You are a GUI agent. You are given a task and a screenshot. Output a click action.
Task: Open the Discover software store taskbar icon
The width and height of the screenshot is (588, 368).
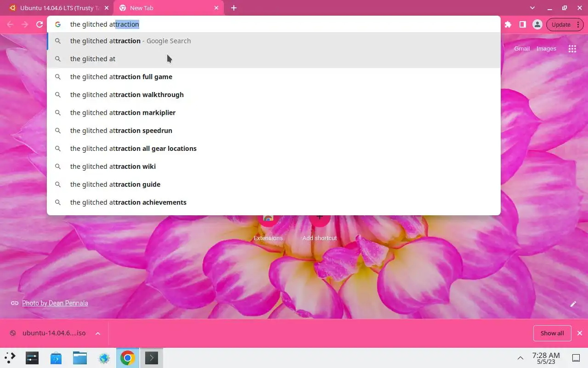coord(56,357)
